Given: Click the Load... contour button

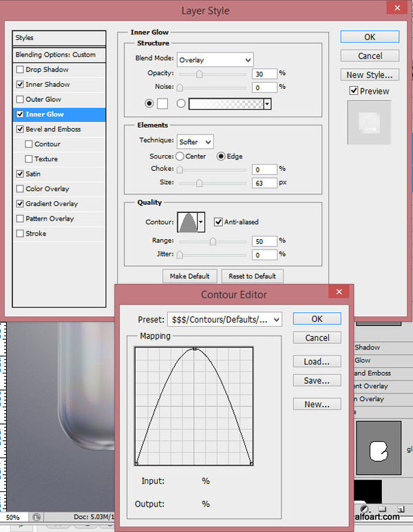Looking at the screenshot, I should click(317, 362).
